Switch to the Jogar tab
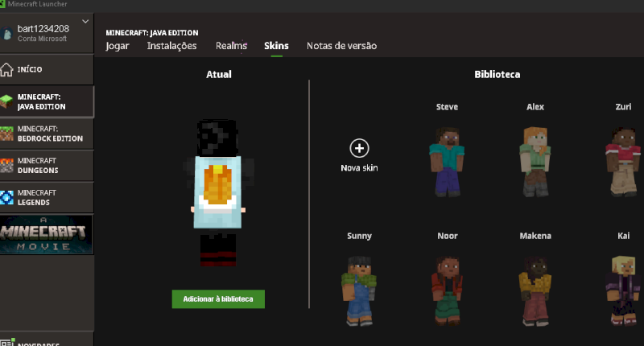Viewport: 644px width, 346px height. point(118,46)
